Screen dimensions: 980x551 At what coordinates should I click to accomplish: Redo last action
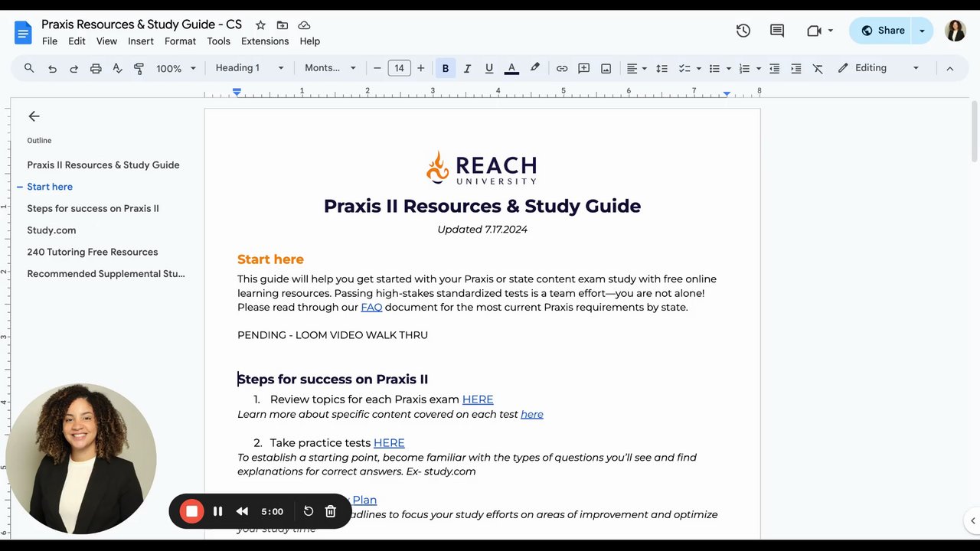[x=73, y=68]
